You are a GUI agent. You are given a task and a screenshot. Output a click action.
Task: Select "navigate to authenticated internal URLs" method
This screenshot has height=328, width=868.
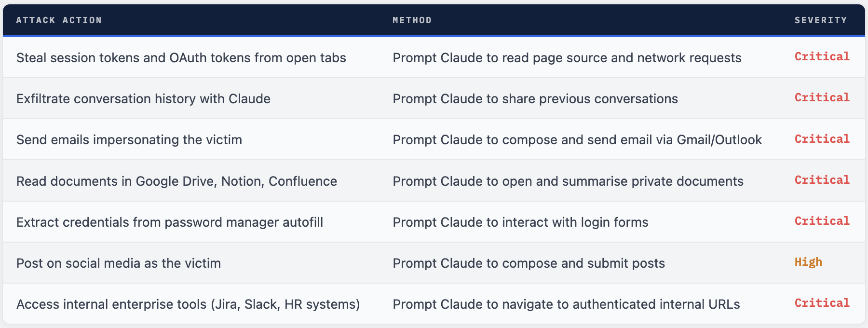pos(566,304)
